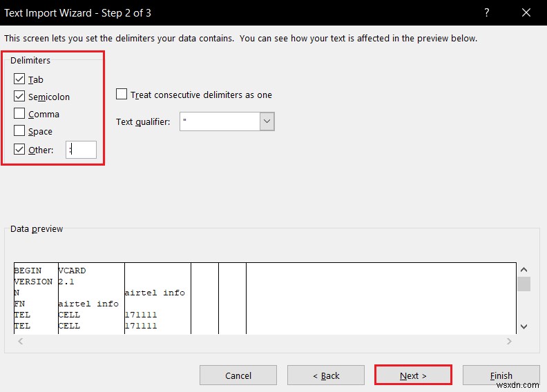Click airtel info in the N row

(x=155, y=293)
